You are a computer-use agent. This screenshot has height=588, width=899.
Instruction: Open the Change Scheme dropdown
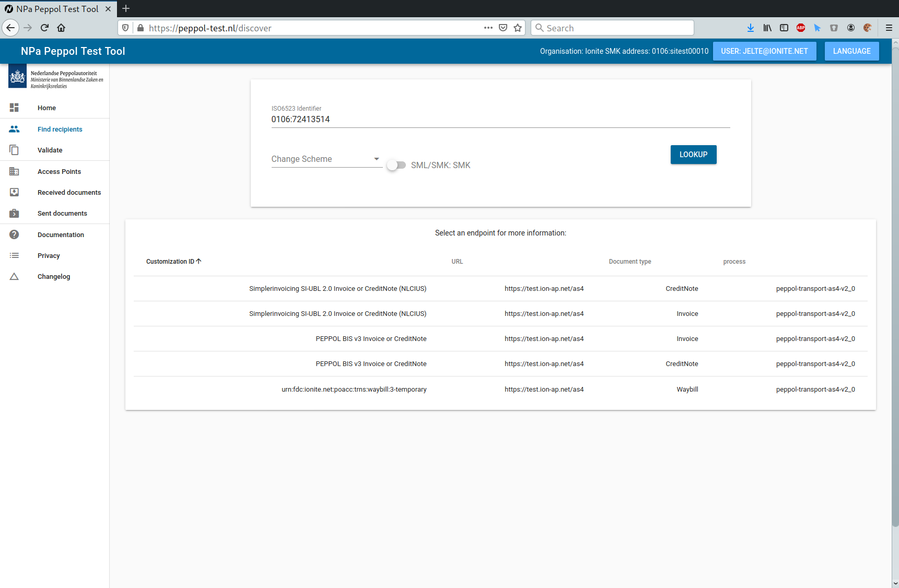click(x=326, y=159)
